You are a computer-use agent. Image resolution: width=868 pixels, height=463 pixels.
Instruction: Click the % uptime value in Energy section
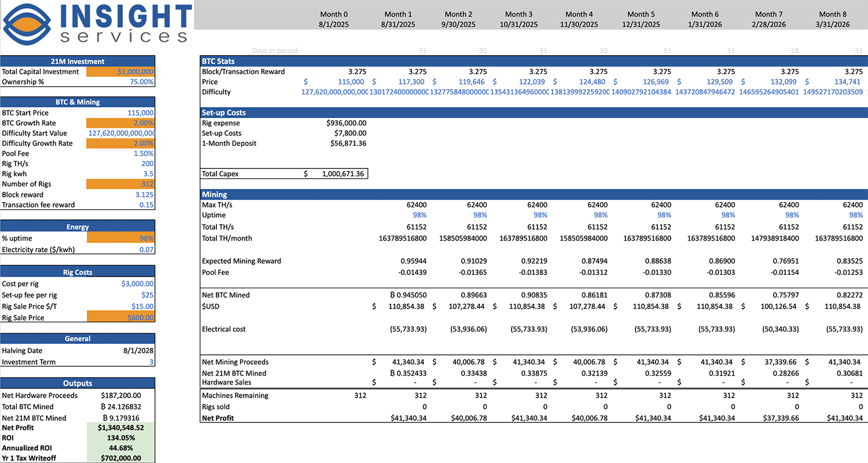[120, 238]
